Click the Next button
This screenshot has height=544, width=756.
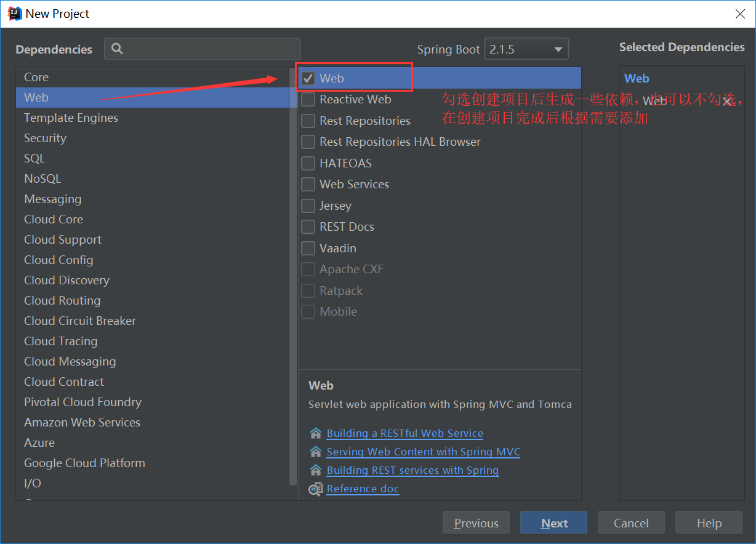[553, 522]
